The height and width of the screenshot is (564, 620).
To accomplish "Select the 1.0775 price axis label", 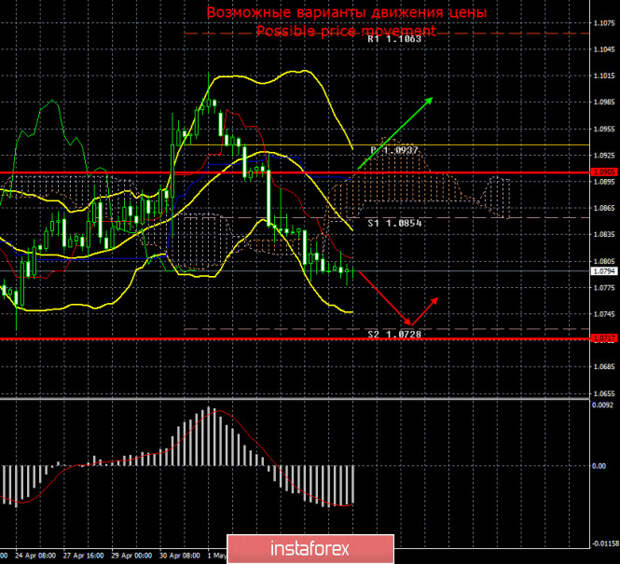I will coord(604,288).
